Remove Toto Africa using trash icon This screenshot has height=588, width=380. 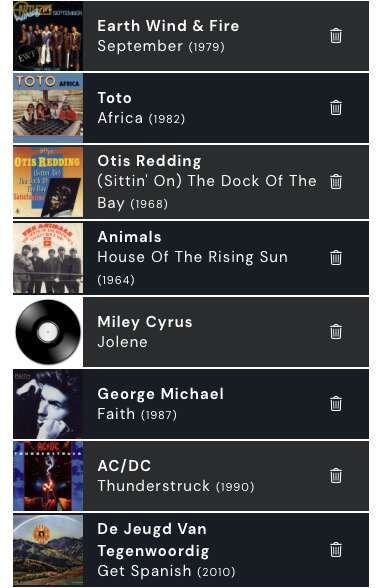coord(336,108)
